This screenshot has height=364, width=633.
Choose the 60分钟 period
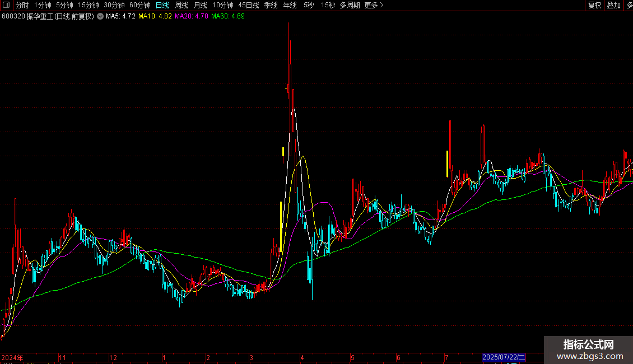tap(139, 5)
